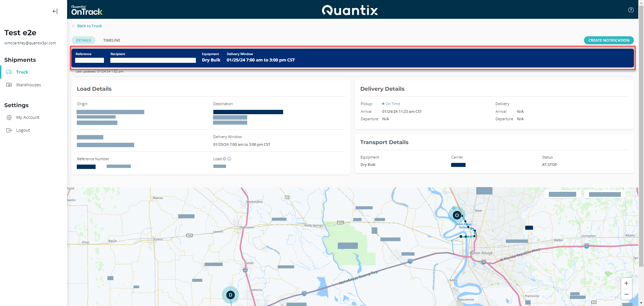Image resolution: width=644 pixels, height=306 pixels.
Task: Collapse the left sidebar with arrow icon
Action: pos(55,11)
